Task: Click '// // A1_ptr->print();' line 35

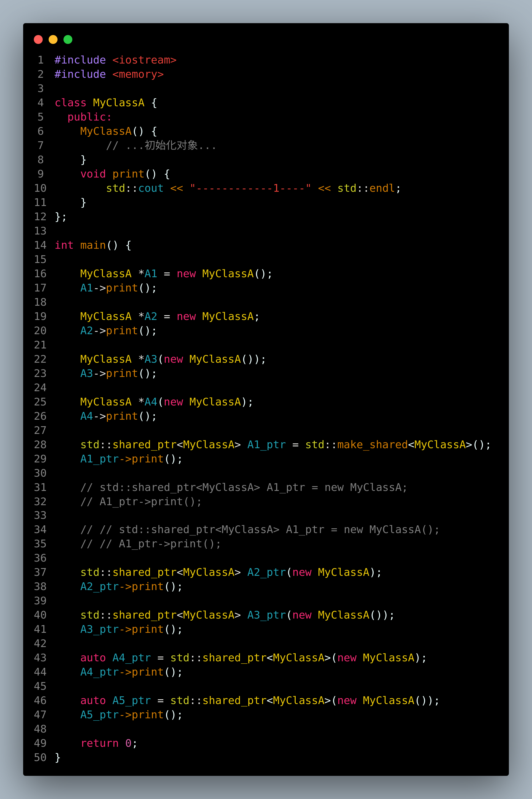Action: 151,544
